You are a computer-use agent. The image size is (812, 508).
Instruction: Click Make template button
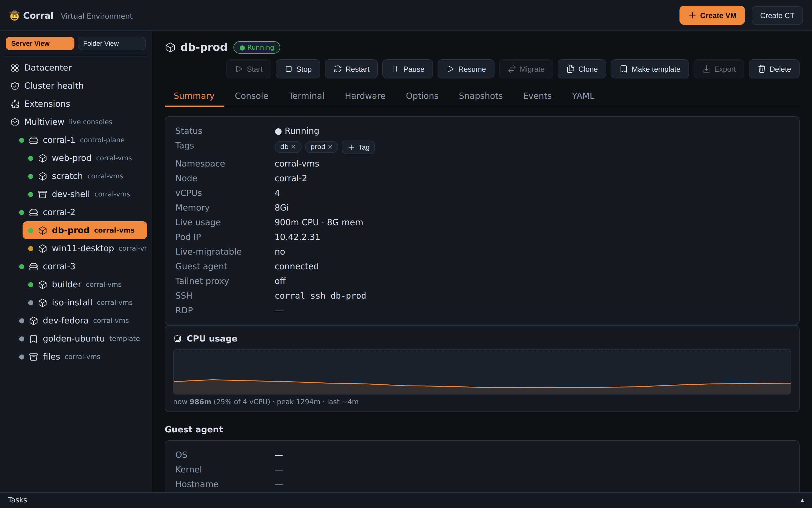tap(650, 69)
